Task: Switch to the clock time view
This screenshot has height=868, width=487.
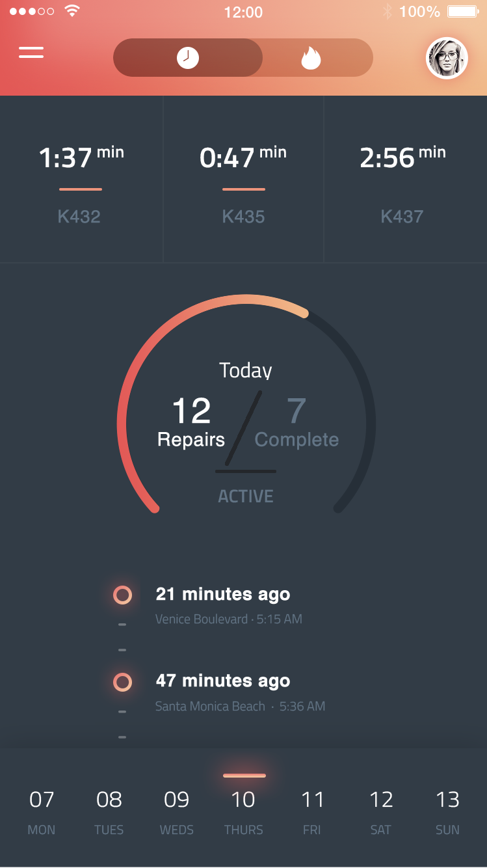Action: [x=188, y=58]
